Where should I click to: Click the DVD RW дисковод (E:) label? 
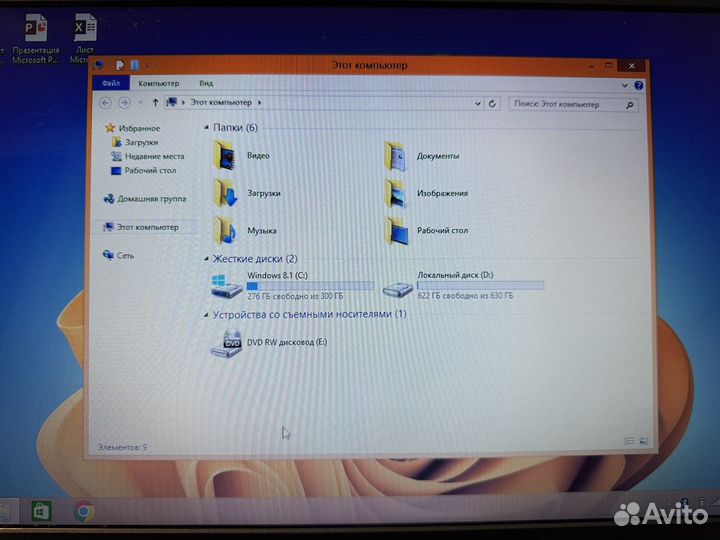click(287, 342)
